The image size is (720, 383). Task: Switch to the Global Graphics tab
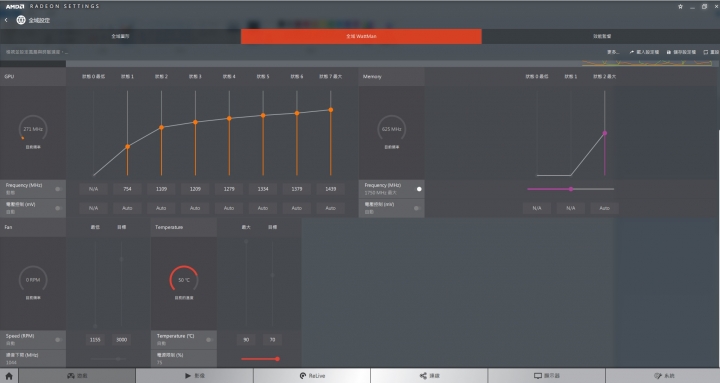click(120, 36)
